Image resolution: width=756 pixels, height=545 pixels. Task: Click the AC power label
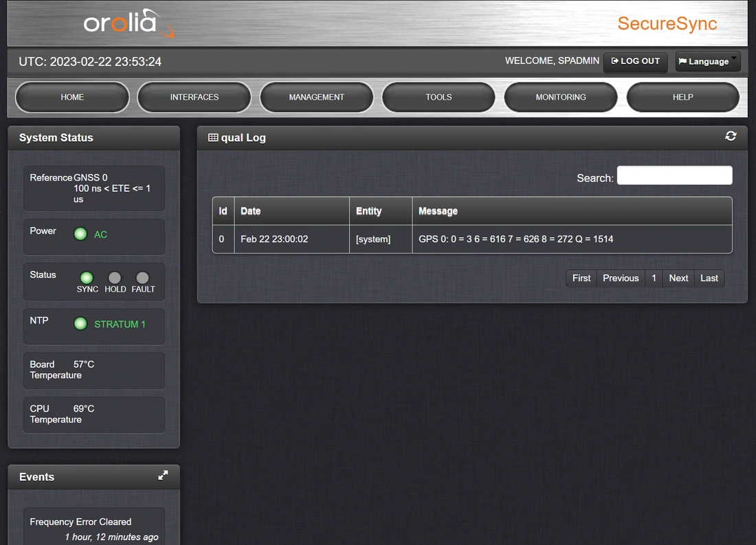point(100,234)
